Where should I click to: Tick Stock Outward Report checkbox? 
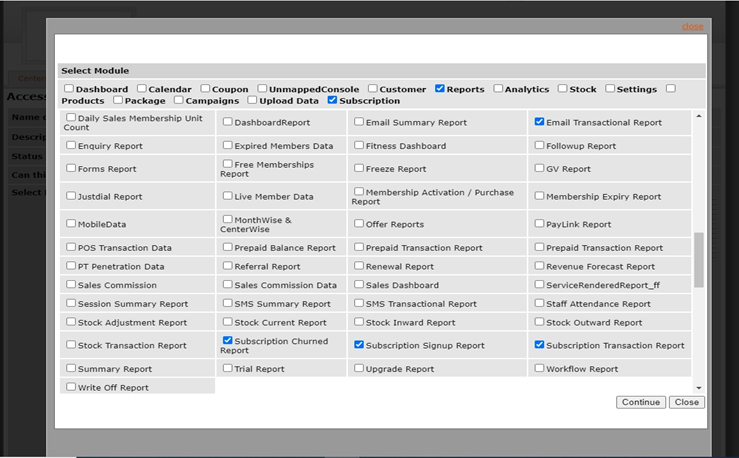pyautogui.click(x=539, y=322)
